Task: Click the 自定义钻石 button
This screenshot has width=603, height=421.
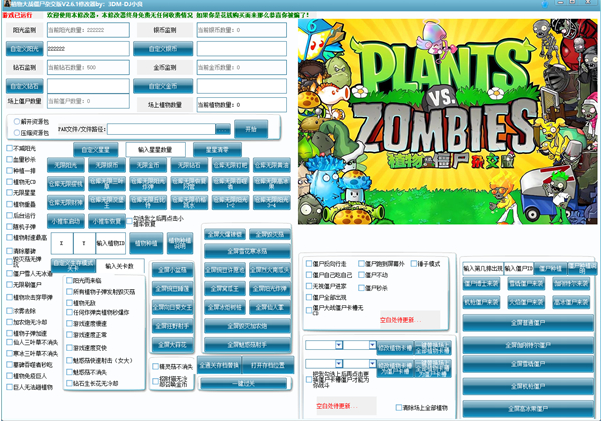Action: pyautogui.click(x=25, y=86)
